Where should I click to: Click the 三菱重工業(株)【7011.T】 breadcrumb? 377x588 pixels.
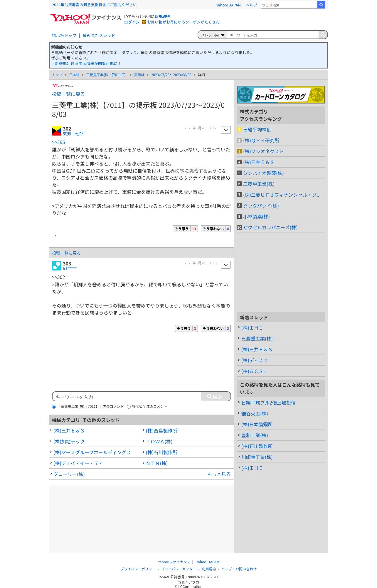[x=107, y=75]
